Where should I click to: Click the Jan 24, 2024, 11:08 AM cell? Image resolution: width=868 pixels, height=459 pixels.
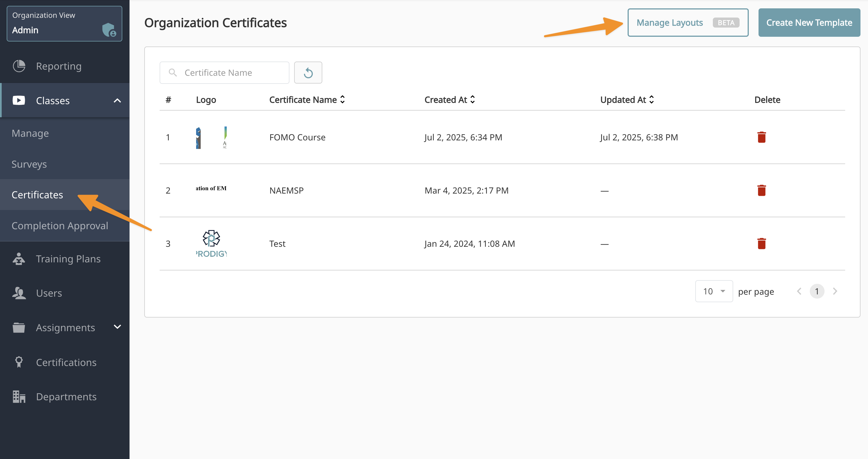[470, 243]
